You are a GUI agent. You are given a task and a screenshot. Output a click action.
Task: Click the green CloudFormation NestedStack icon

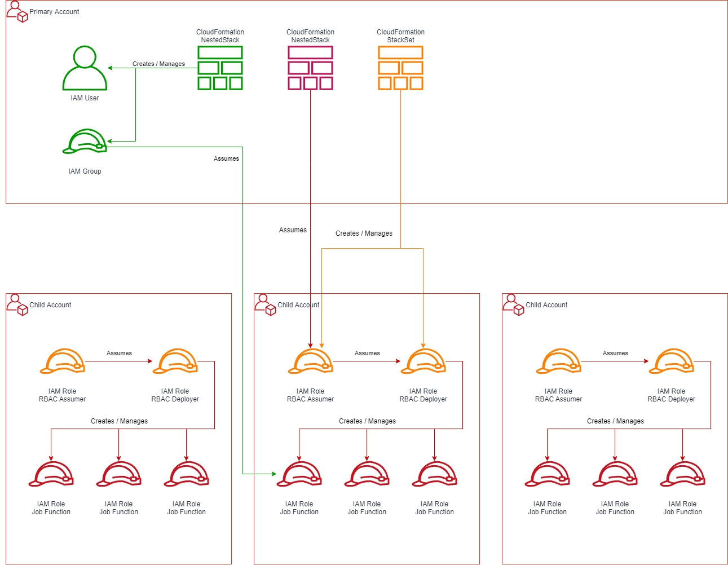[220, 68]
